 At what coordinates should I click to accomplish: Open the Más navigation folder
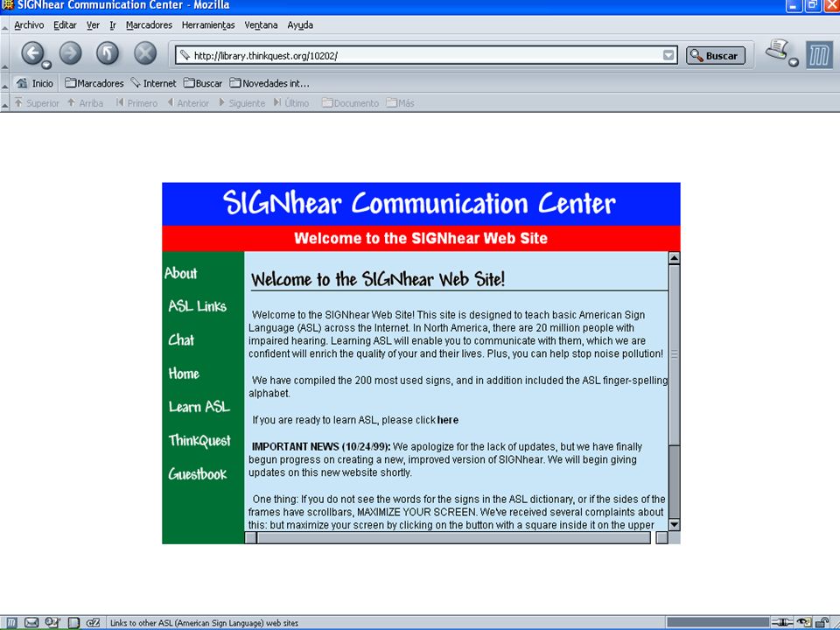point(400,103)
